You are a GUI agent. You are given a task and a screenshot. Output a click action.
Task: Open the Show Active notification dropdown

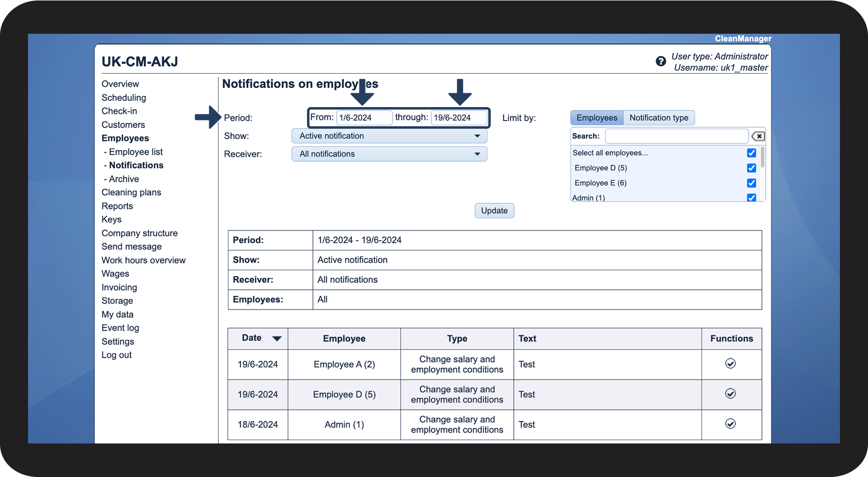point(389,136)
